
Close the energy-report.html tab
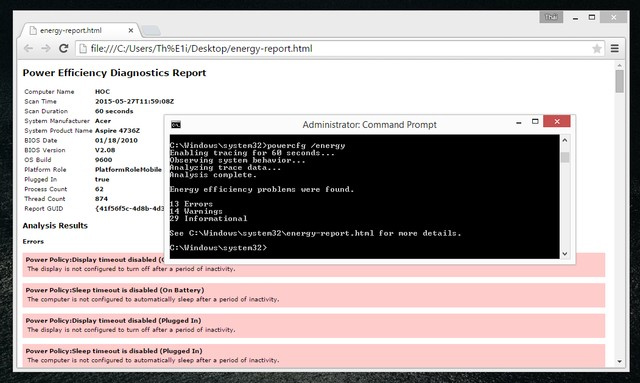[x=131, y=30]
